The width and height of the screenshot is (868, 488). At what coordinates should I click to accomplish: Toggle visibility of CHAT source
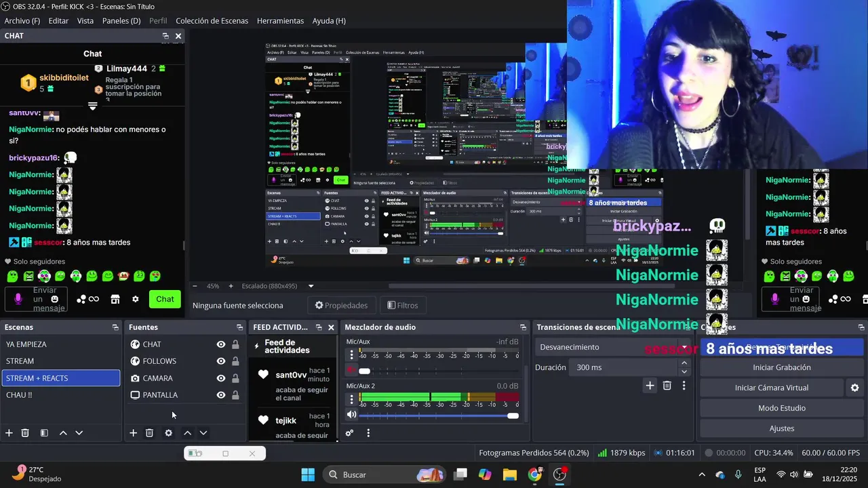click(x=221, y=344)
